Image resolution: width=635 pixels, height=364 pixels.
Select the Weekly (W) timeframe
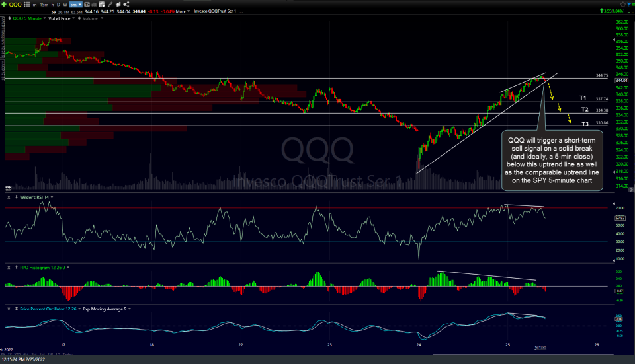click(65, 5)
